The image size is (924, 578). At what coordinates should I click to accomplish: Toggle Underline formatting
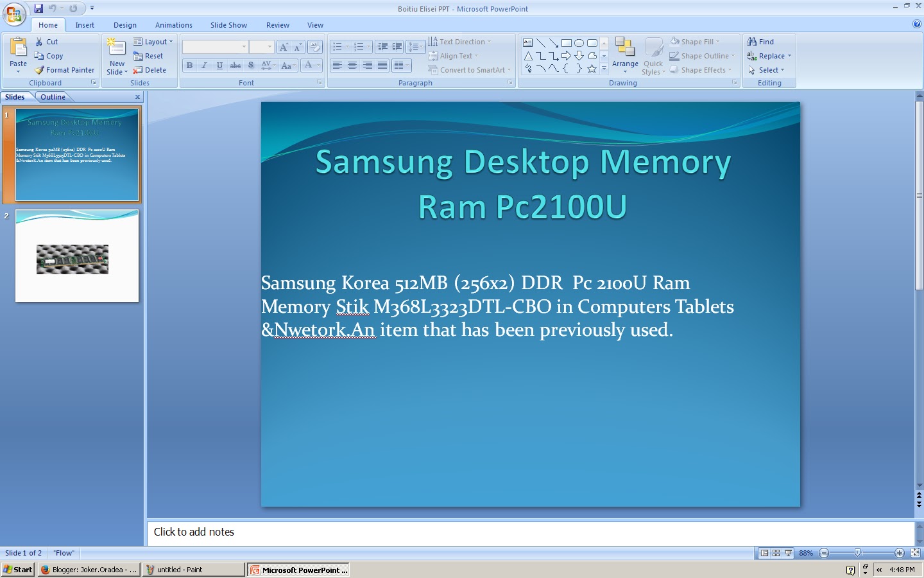[219, 66]
